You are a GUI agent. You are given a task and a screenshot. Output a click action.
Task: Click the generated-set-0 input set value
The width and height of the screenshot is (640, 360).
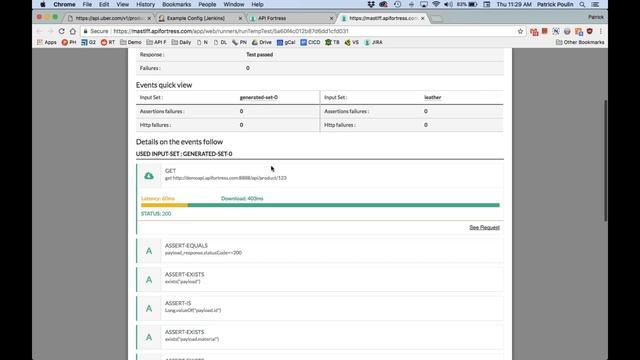[x=258, y=97]
